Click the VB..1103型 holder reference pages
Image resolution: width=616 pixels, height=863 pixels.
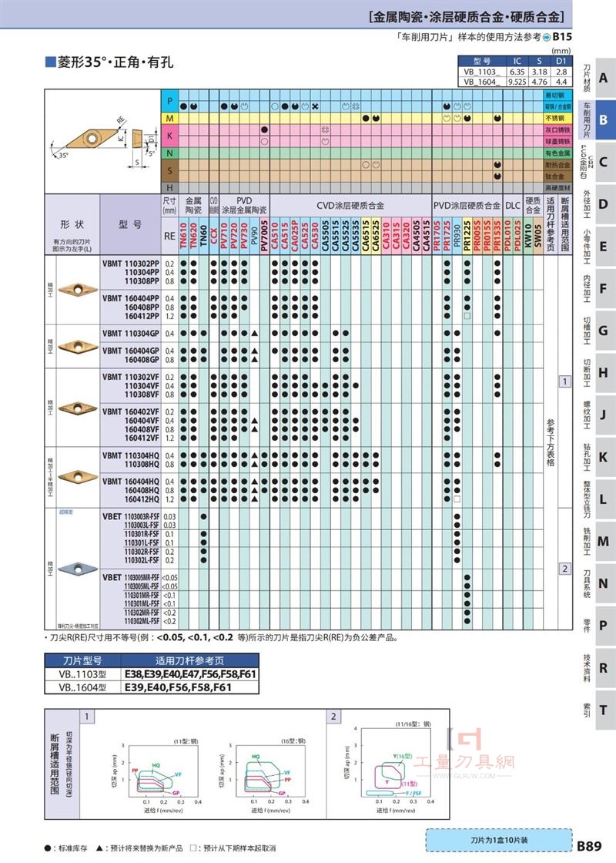(x=189, y=673)
